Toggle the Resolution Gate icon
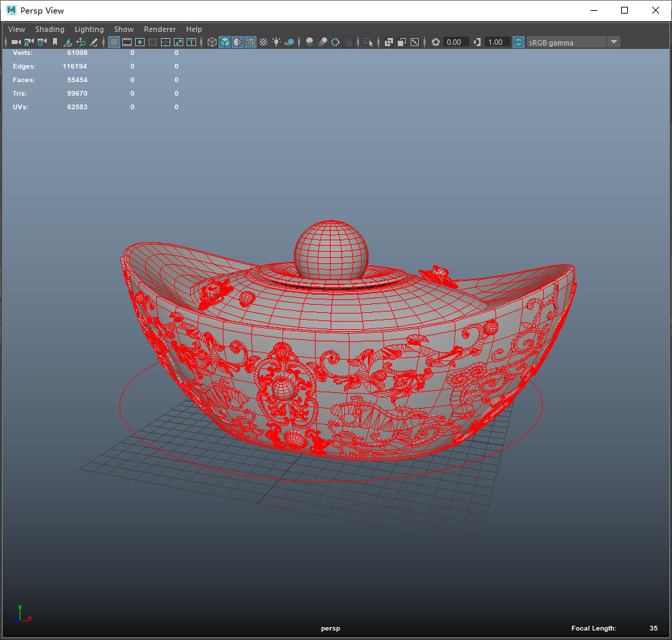The width and height of the screenshot is (672, 640). [x=140, y=42]
